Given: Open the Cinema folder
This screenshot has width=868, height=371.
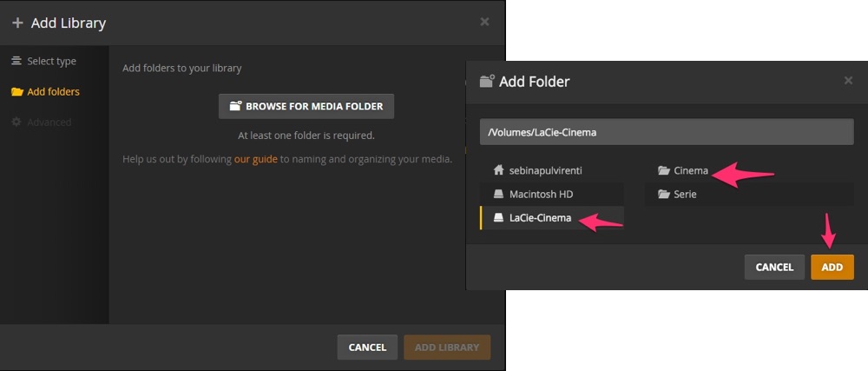Looking at the screenshot, I should [691, 170].
